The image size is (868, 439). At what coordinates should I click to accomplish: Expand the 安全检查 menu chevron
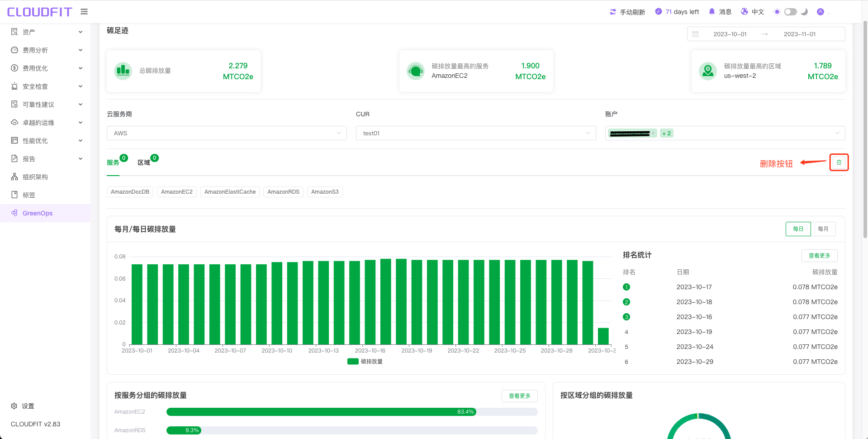click(81, 86)
